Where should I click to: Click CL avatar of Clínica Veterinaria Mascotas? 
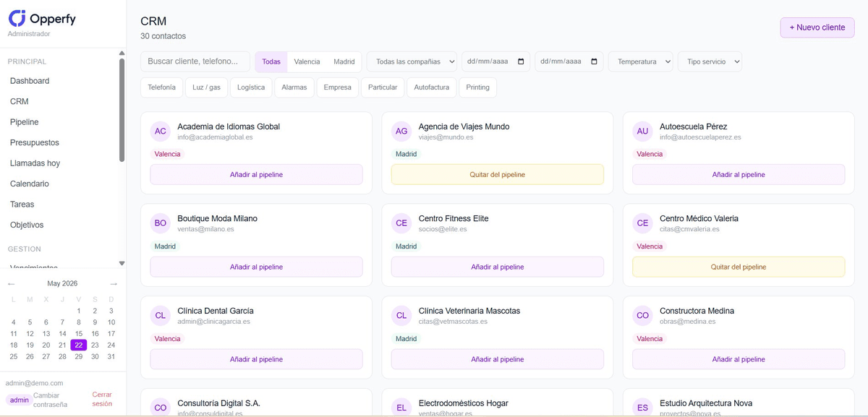point(401,316)
